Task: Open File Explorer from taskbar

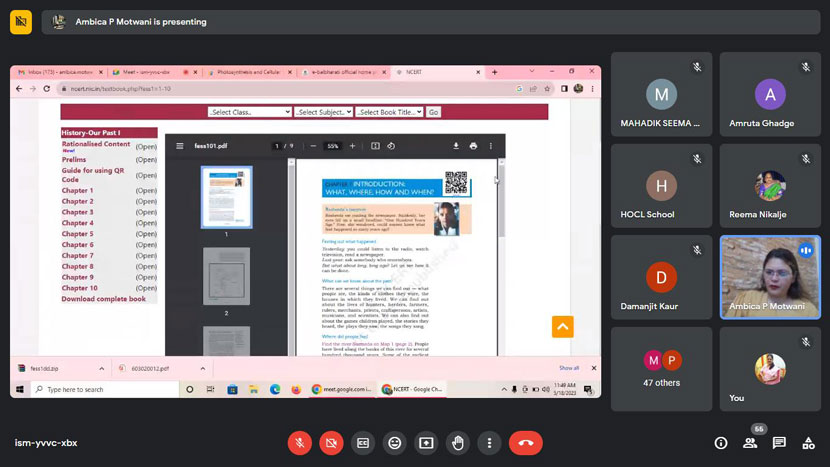Action: tap(254, 390)
